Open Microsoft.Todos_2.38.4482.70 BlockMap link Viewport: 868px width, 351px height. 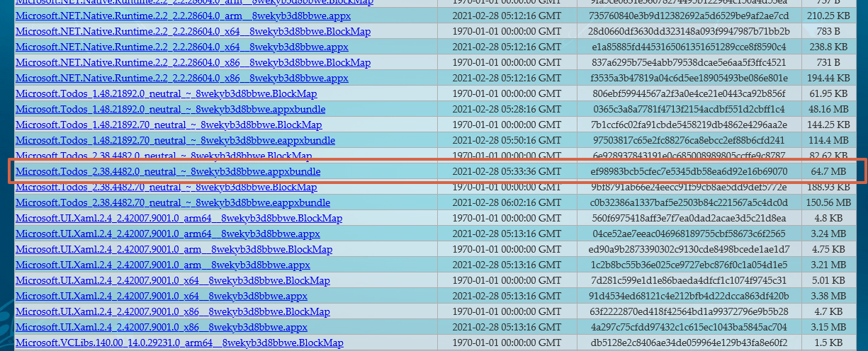(x=166, y=187)
